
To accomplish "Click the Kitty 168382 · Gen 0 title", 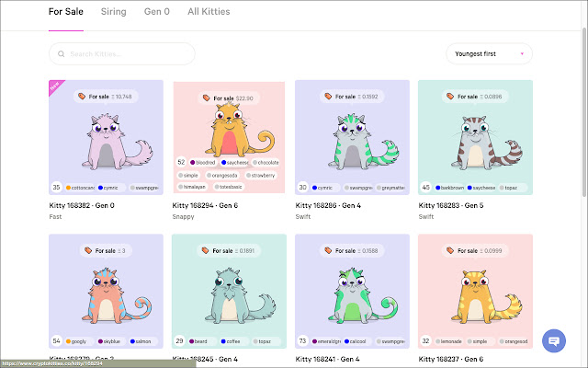I will pyautogui.click(x=82, y=205).
